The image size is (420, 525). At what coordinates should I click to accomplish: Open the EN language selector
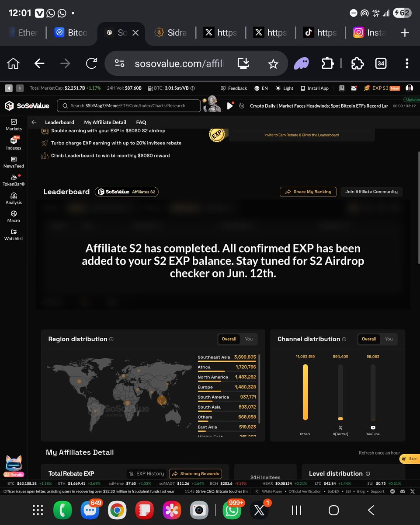(x=261, y=88)
